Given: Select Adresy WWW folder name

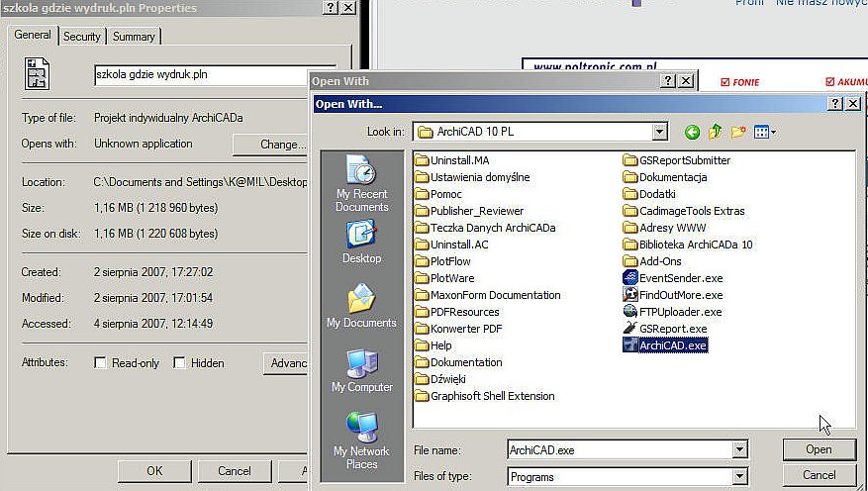Looking at the screenshot, I should pos(673,228).
